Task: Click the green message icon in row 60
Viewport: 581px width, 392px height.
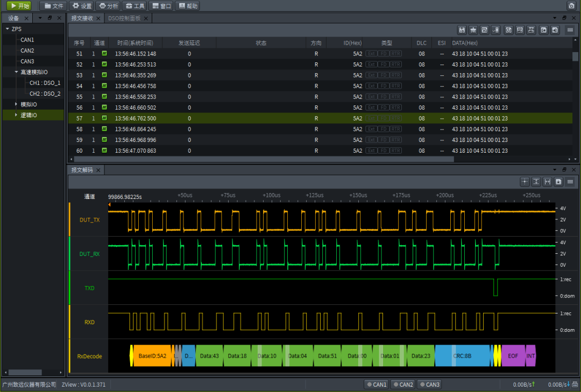Action: click(104, 151)
